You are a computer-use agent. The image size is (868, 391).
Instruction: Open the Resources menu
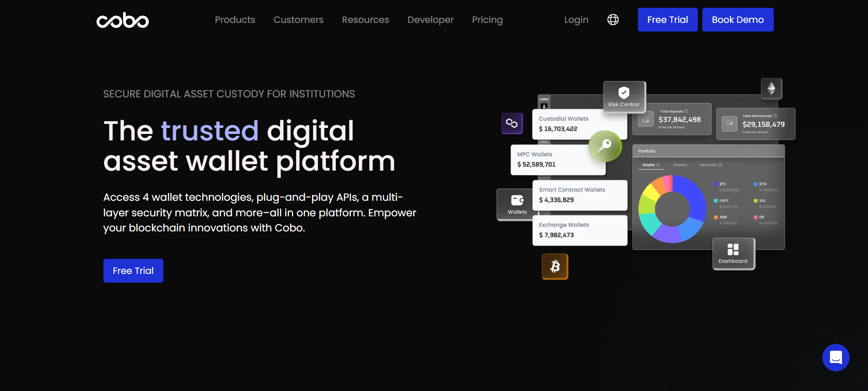click(x=365, y=20)
